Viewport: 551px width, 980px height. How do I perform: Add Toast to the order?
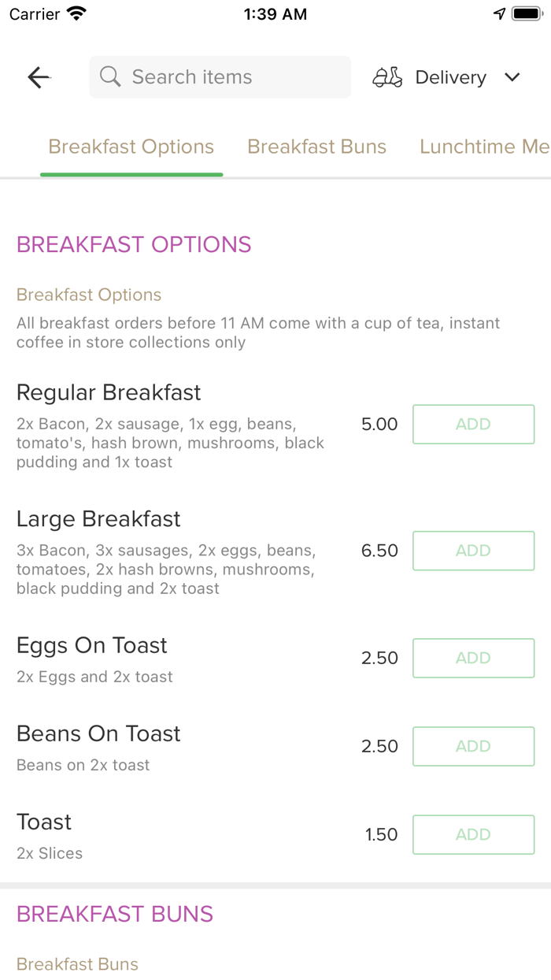click(x=473, y=834)
